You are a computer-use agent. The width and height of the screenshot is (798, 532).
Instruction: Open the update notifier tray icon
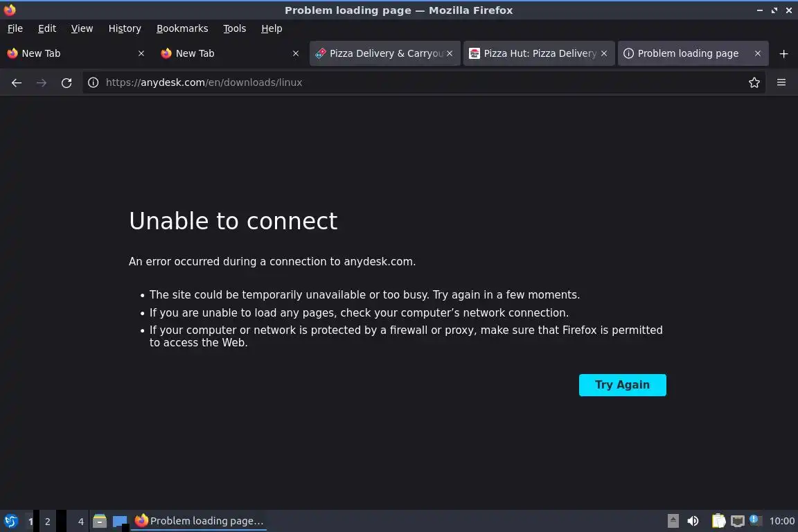tap(756, 520)
